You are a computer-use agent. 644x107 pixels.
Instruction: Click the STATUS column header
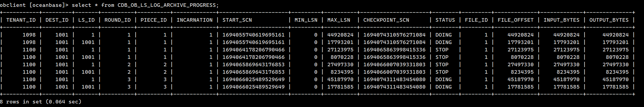pyautogui.click(x=445, y=20)
